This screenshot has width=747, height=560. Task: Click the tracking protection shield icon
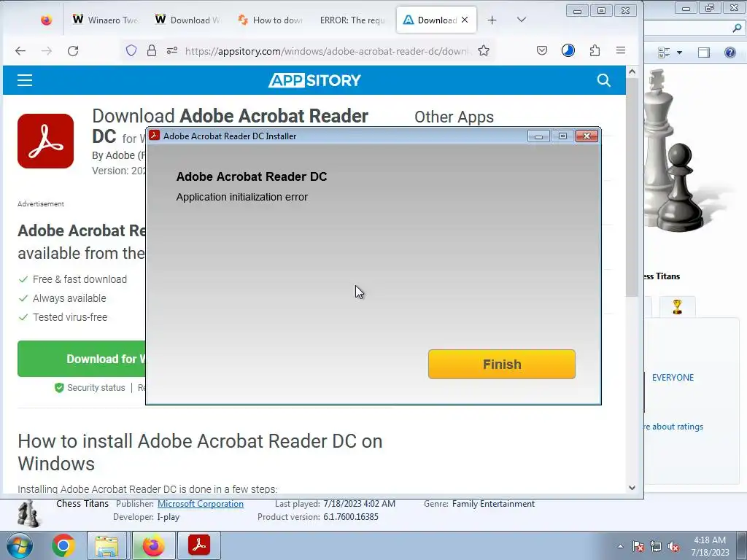point(131,50)
